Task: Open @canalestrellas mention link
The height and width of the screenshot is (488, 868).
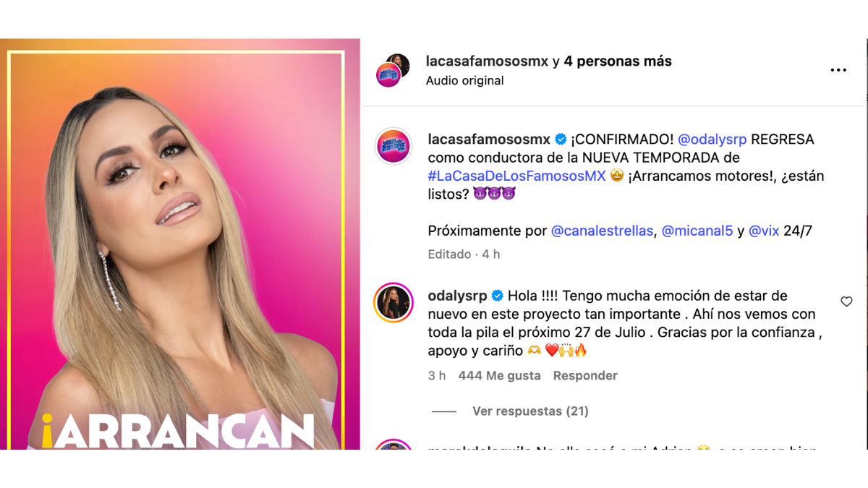Action: (603, 231)
